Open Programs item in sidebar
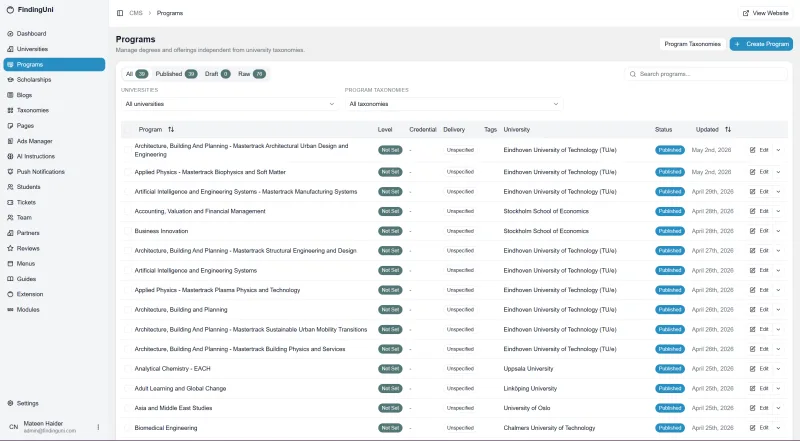 point(54,64)
